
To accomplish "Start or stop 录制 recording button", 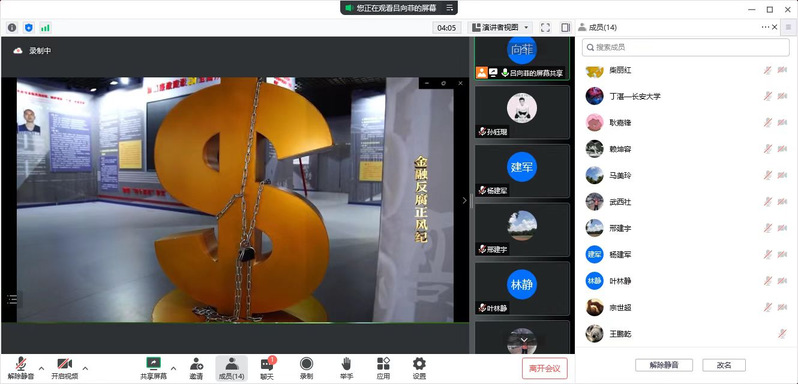I will [x=306, y=368].
